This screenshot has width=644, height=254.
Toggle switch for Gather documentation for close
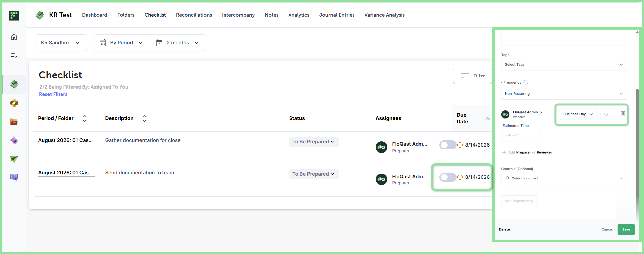[448, 145]
